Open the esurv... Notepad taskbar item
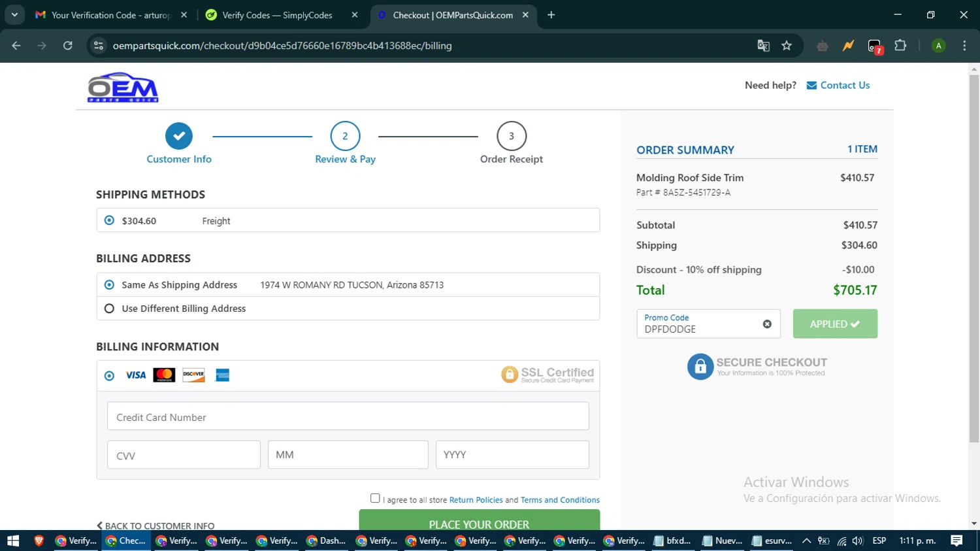 coord(772,541)
